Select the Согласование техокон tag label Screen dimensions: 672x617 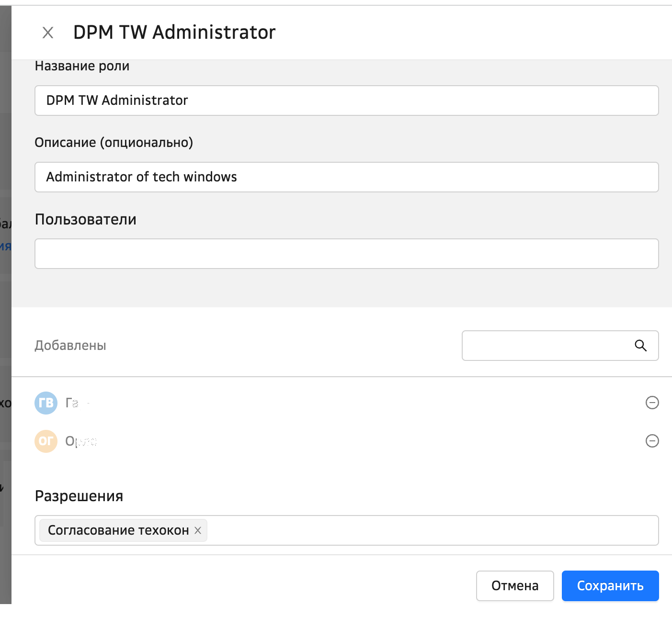118,530
